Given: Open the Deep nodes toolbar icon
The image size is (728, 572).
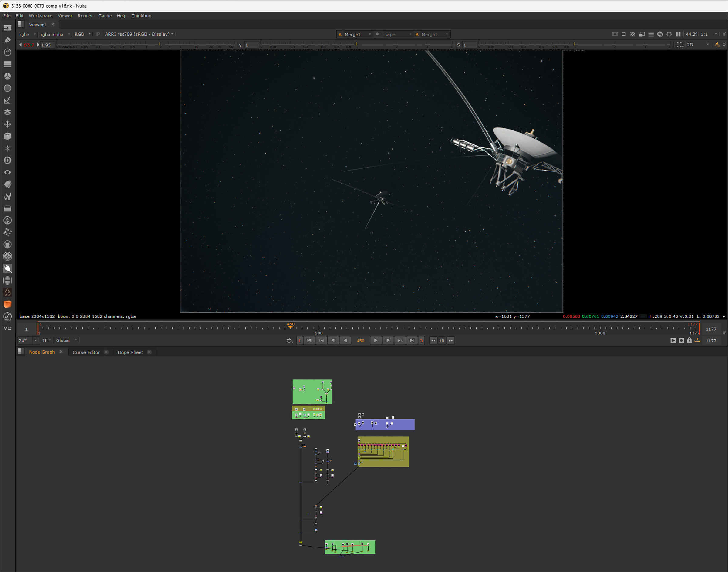Looking at the screenshot, I should pos(7,160).
